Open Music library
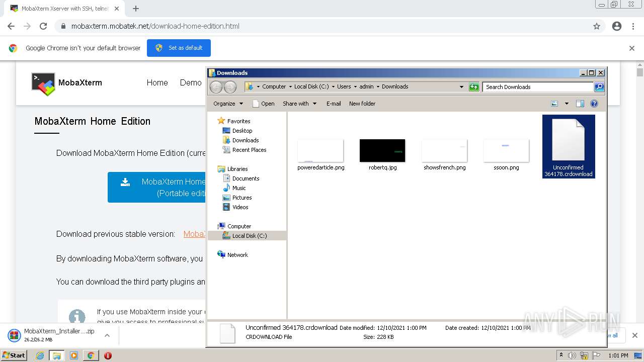The height and width of the screenshot is (362, 644). pyautogui.click(x=239, y=188)
